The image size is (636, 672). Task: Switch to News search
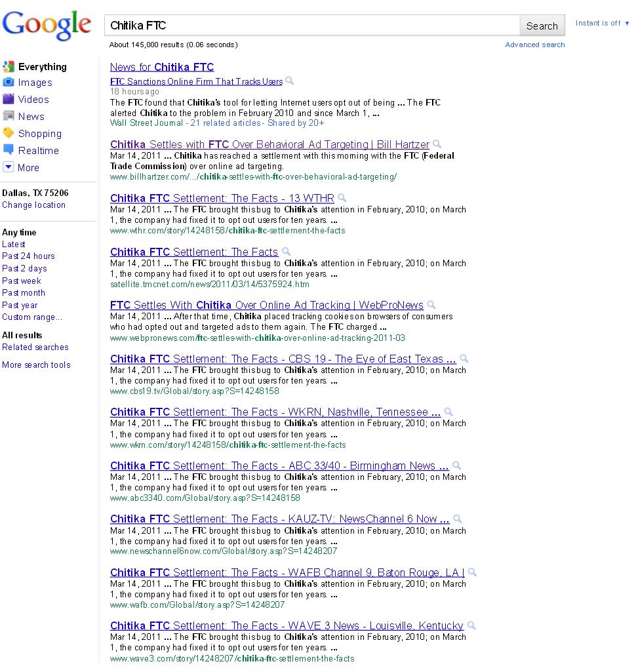pyautogui.click(x=31, y=117)
